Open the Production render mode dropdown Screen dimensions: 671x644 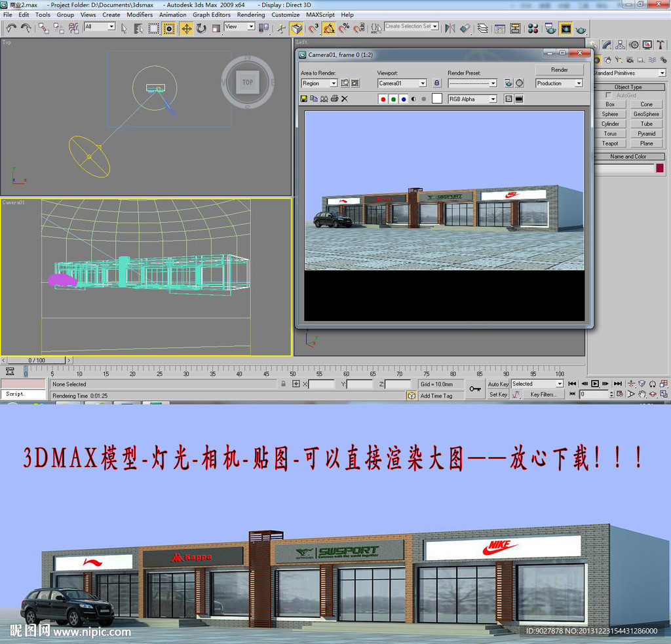point(560,83)
